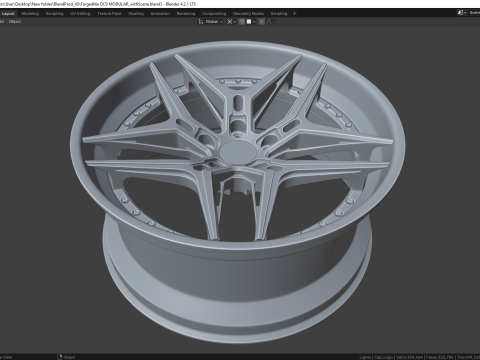Viewport: 480px width, 360px height.
Task: Open proportional editing falloff dropdown
Action: [x=271, y=22]
